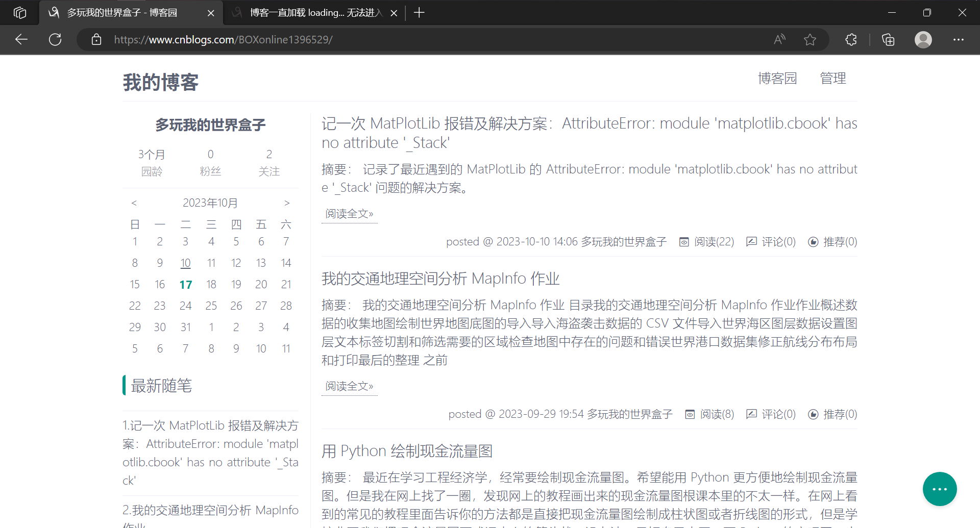Click 阅读(8) on the MapInfo post
This screenshot has width=980, height=528.
tap(709, 414)
